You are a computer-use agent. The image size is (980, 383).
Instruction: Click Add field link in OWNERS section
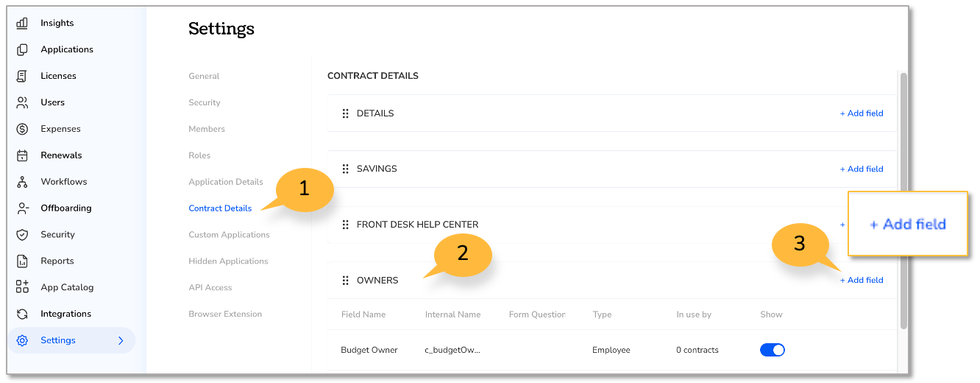862,280
